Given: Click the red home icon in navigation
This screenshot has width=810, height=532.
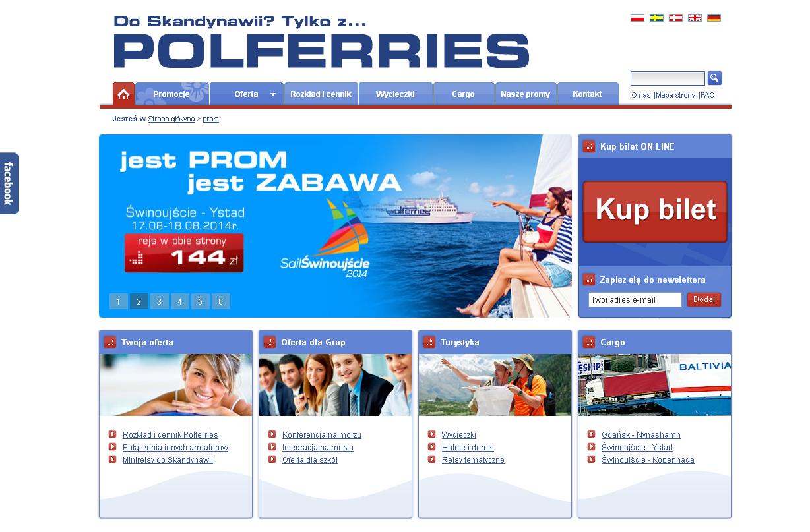Looking at the screenshot, I should click(x=123, y=94).
